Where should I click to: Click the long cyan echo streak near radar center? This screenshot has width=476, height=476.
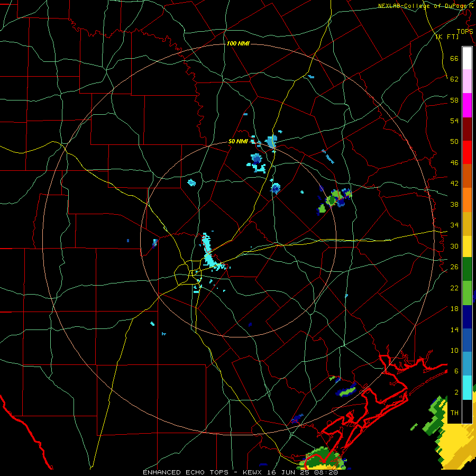pyautogui.click(x=209, y=251)
